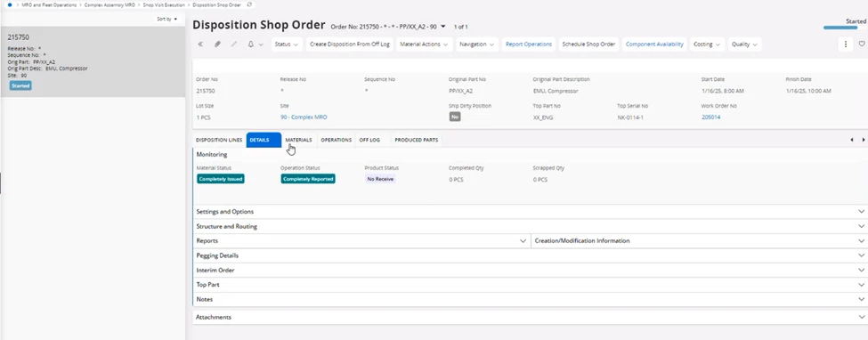Click the Disposition Shop Order breadcrumb
868x340 pixels.
pyautogui.click(x=217, y=4)
